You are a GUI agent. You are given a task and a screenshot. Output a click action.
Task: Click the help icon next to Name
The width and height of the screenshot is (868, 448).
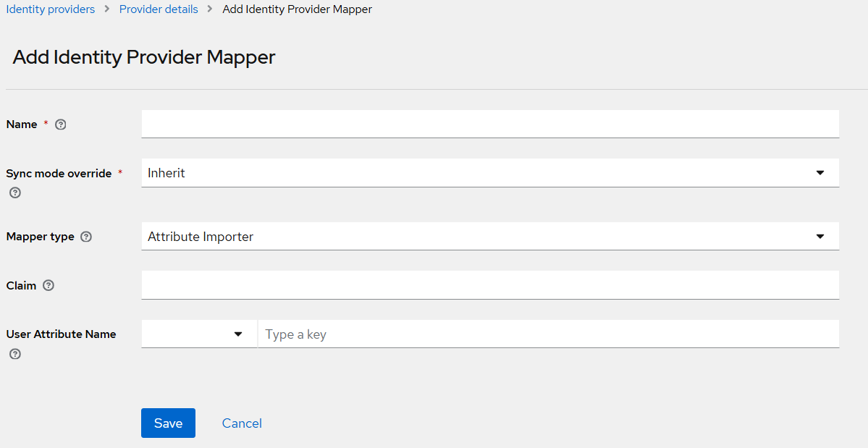click(x=61, y=124)
